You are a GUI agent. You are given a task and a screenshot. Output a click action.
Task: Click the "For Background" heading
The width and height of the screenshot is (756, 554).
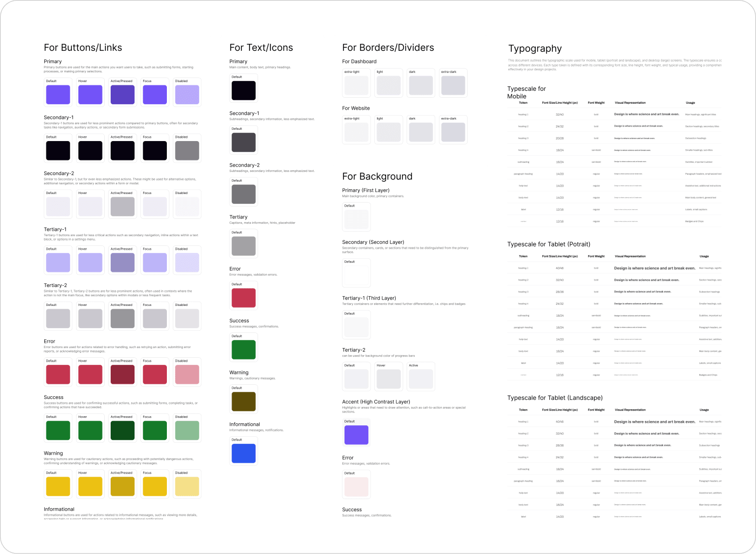[x=377, y=177]
